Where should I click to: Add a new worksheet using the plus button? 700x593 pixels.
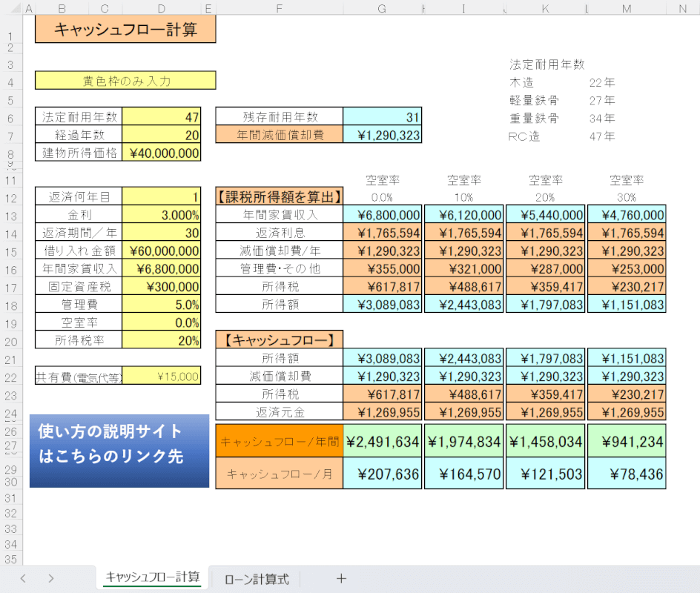[x=340, y=578]
